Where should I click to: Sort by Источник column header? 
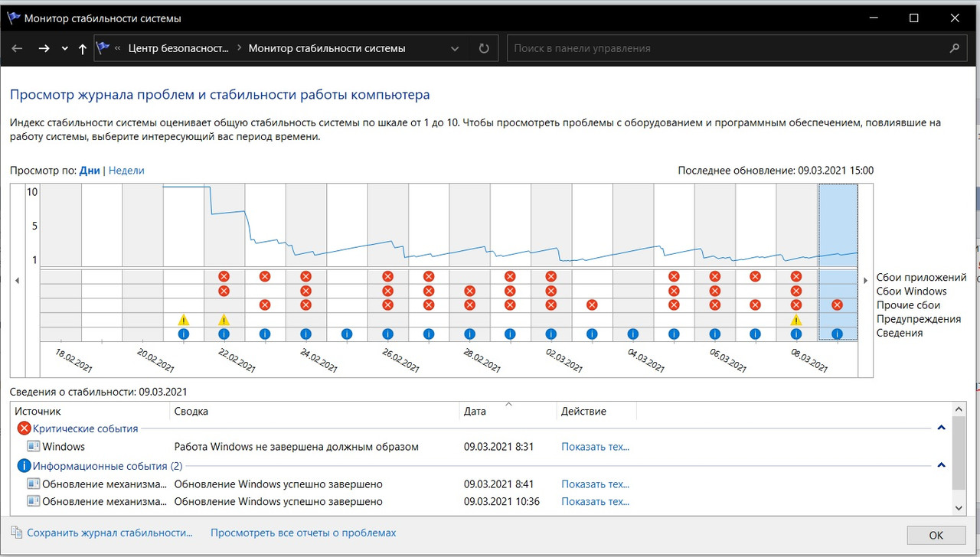click(x=89, y=412)
